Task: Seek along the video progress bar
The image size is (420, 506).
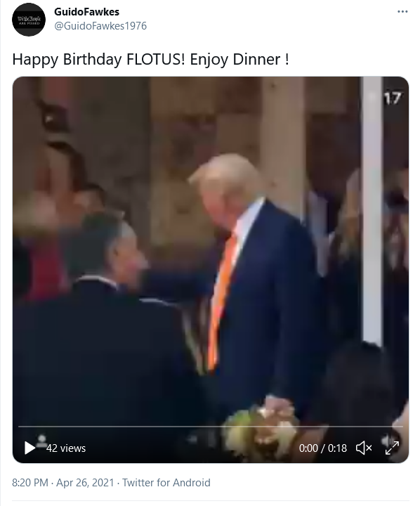Action: click(x=210, y=427)
